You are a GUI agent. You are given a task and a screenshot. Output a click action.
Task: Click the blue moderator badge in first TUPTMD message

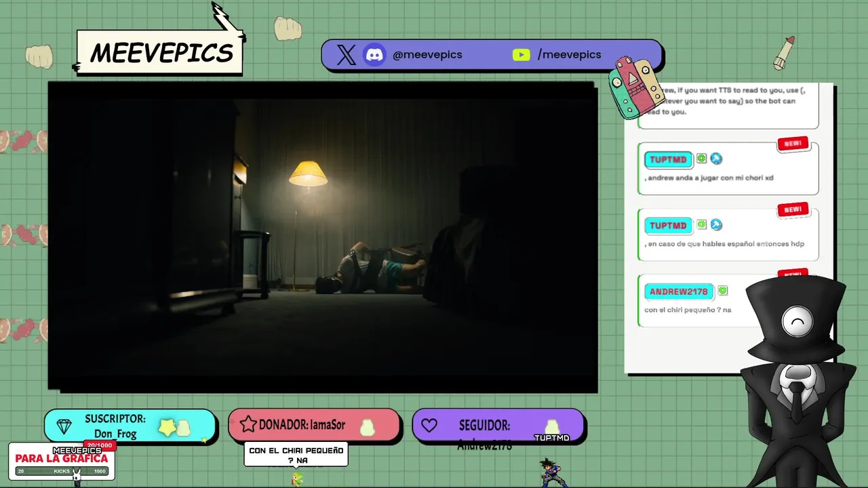point(716,159)
